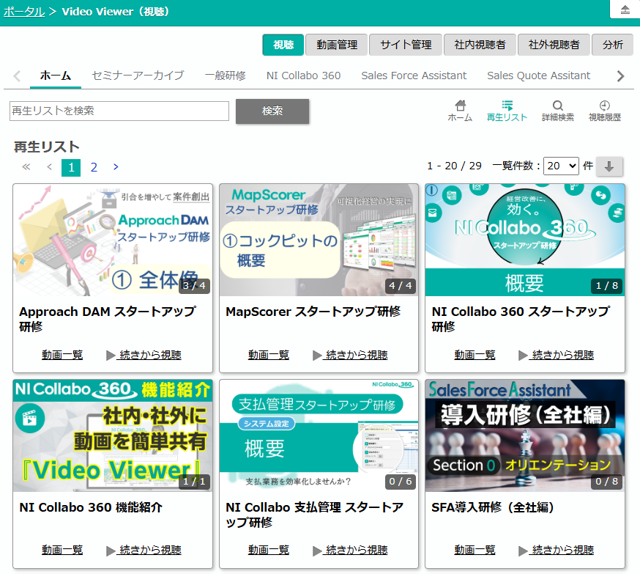This screenshot has height=574, width=640.
Task: Select Sales Quote Assitant category tab
Action: [538, 76]
